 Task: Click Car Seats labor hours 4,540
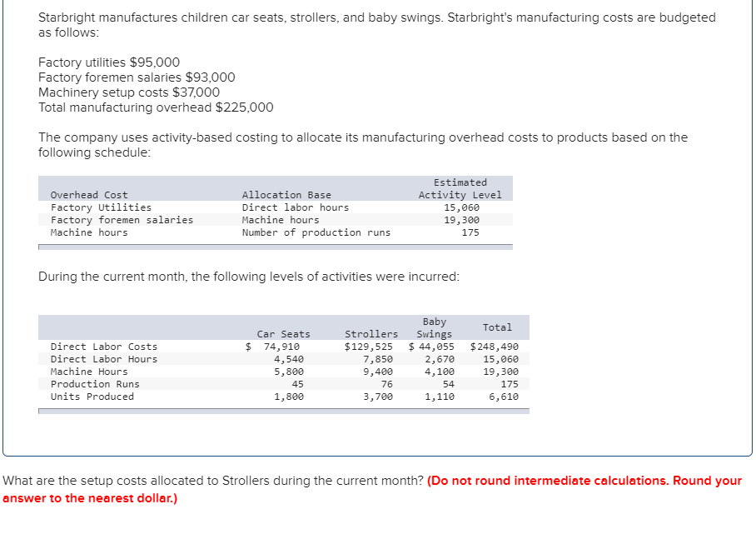[289, 359]
